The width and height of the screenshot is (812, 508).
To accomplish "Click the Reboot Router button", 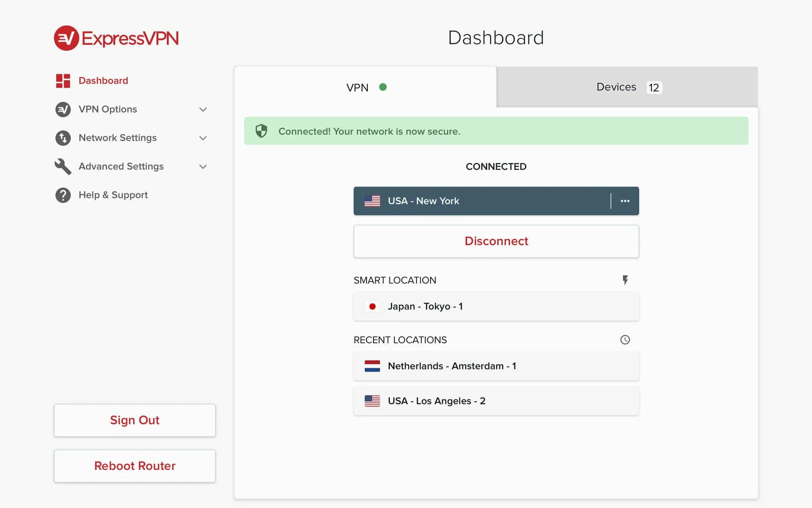I will click(x=134, y=466).
